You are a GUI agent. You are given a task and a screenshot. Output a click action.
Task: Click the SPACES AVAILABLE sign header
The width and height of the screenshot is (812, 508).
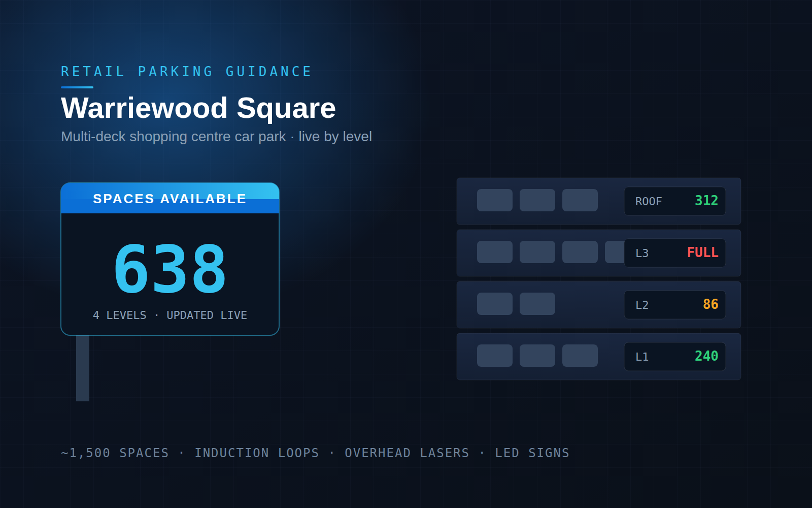click(x=170, y=199)
